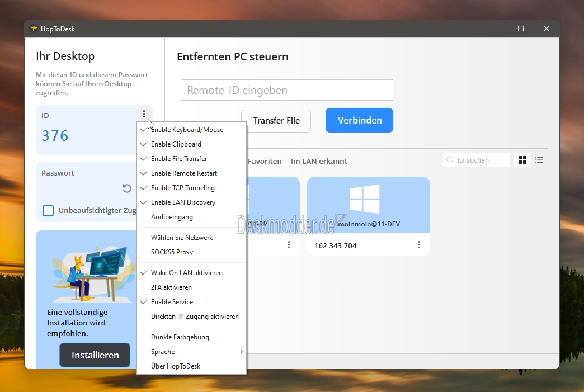Toggle Wake On LAN aktivieren
The image size is (584, 392).
pos(192,272)
